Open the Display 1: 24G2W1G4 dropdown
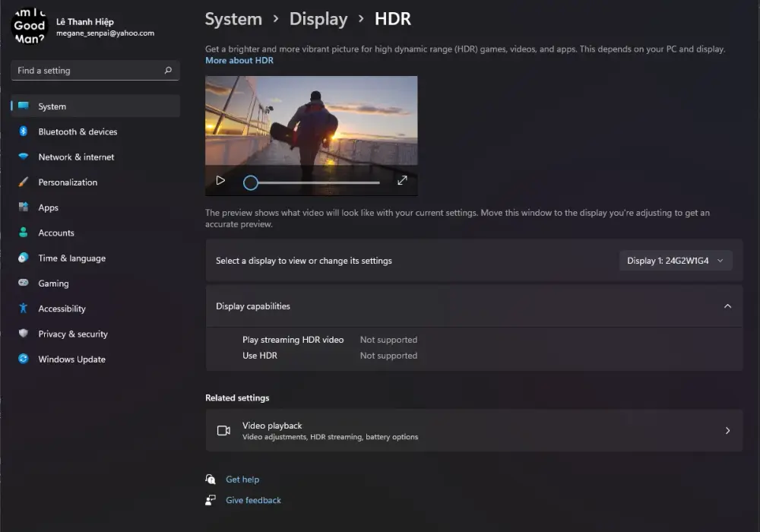Image resolution: width=760 pixels, height=532 pixels. [675, 261]
